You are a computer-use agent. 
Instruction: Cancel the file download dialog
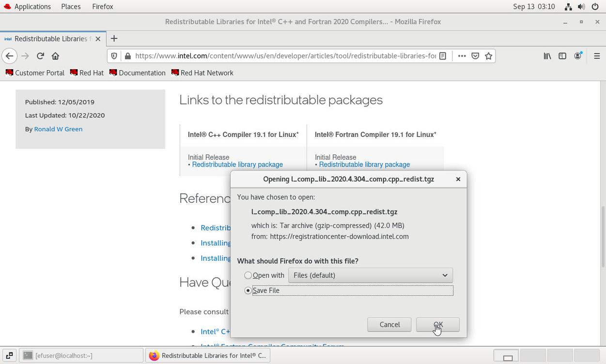pyautogui.click(x=389, y=325)
